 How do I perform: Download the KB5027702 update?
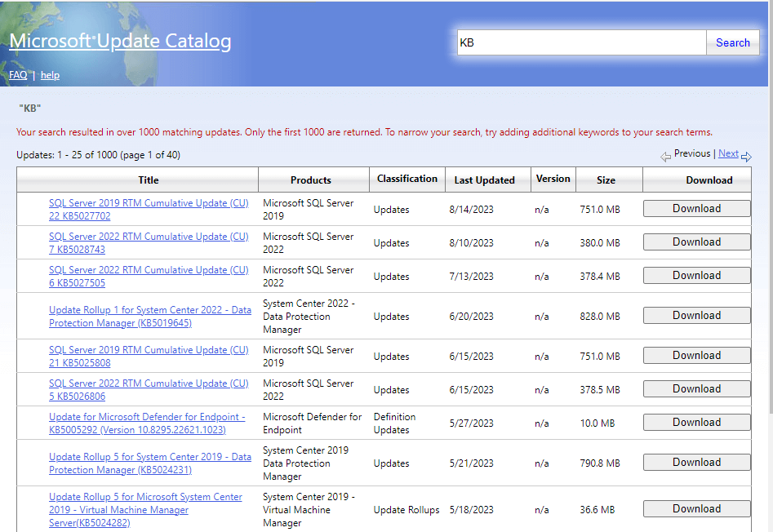696,208
